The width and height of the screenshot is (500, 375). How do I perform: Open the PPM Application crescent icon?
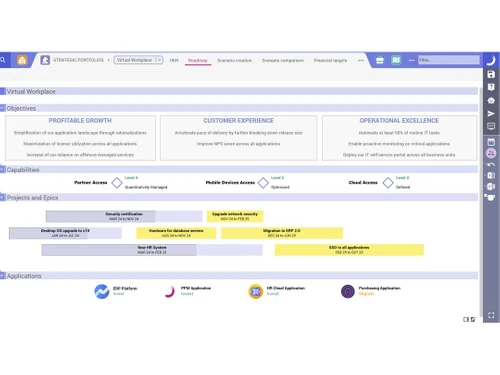(170, 291)
